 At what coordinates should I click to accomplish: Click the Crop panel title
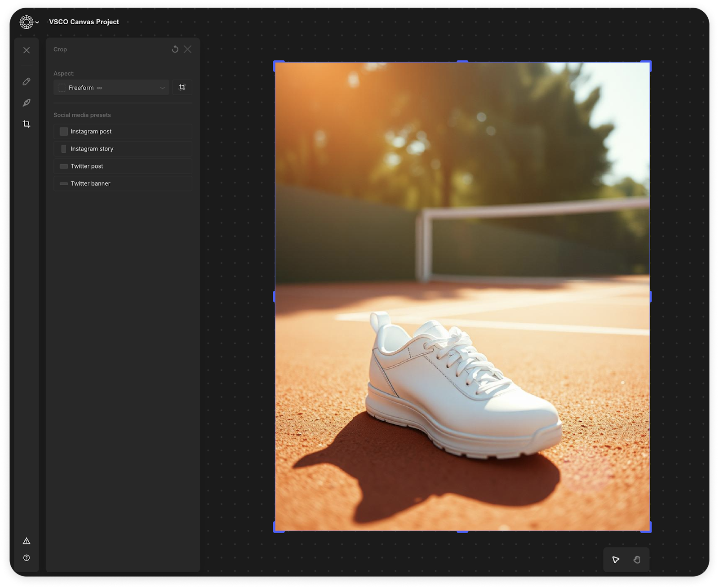(60, 49)
